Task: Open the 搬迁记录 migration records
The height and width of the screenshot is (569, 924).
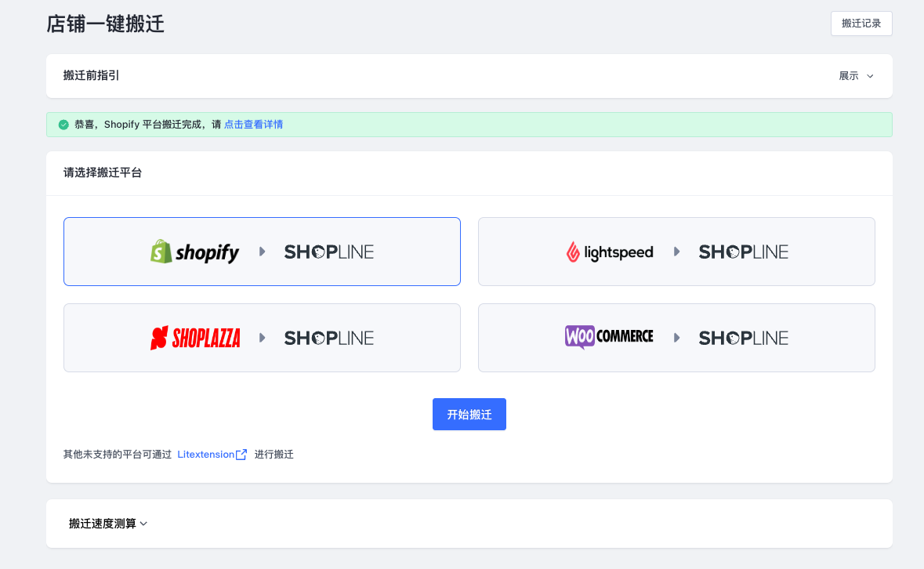Action: point(861,24)
